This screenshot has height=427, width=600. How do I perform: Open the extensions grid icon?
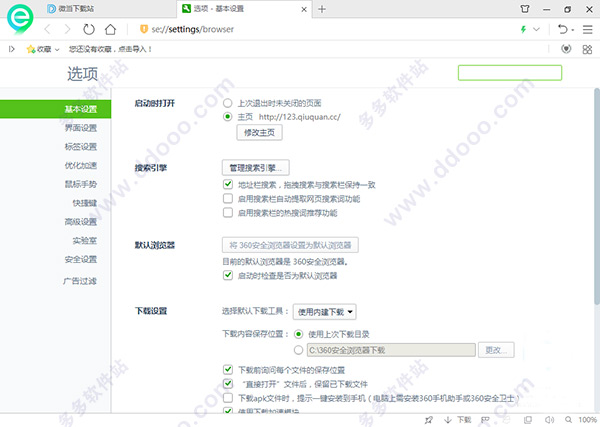click(587, 49)
